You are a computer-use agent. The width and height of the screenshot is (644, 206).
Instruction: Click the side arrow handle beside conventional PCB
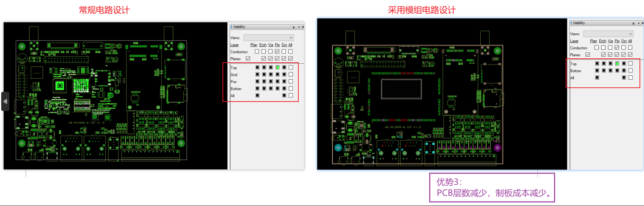pyautogui.click(x=5, y=101)
